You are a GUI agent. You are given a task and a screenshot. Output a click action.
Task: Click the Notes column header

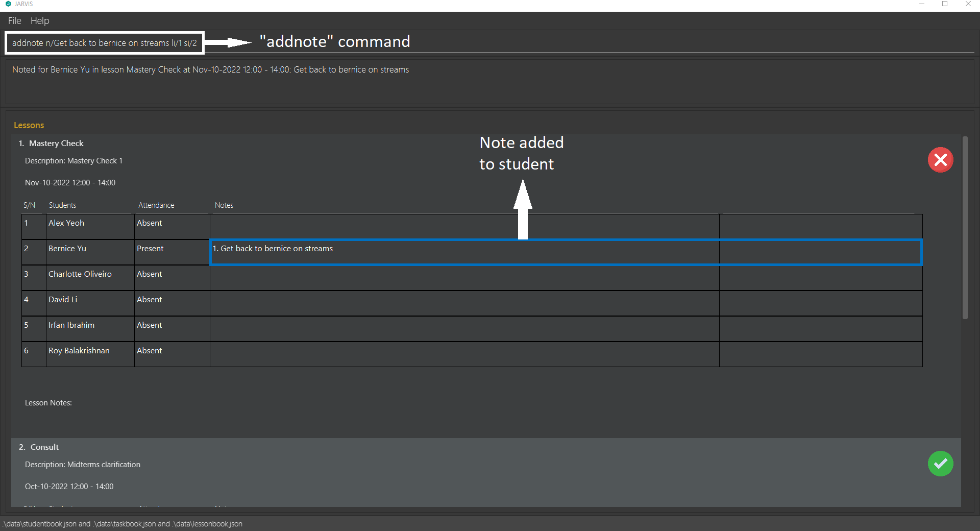224,205
